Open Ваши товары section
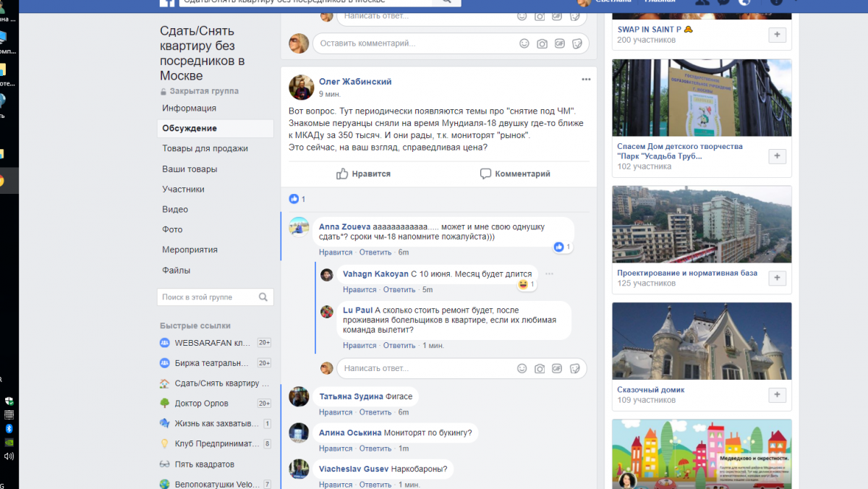The width and height of the screenshot is (868, 489). click(190, 169)
